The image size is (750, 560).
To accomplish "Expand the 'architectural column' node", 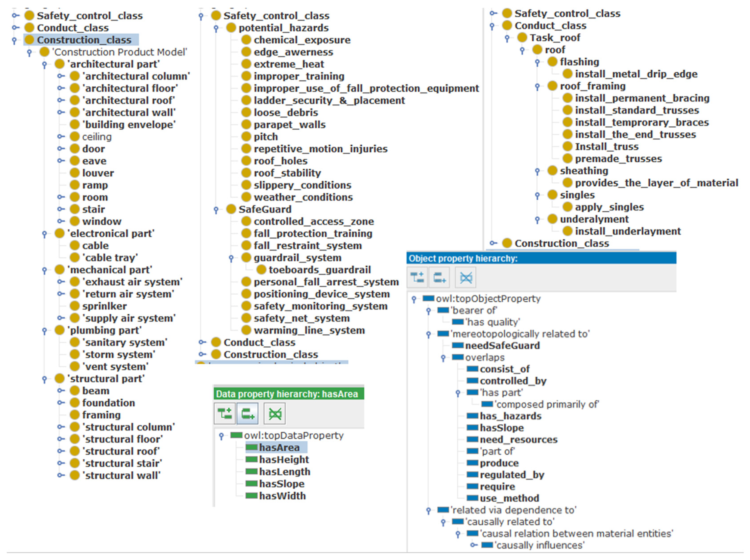I will [x=60, y=76].
